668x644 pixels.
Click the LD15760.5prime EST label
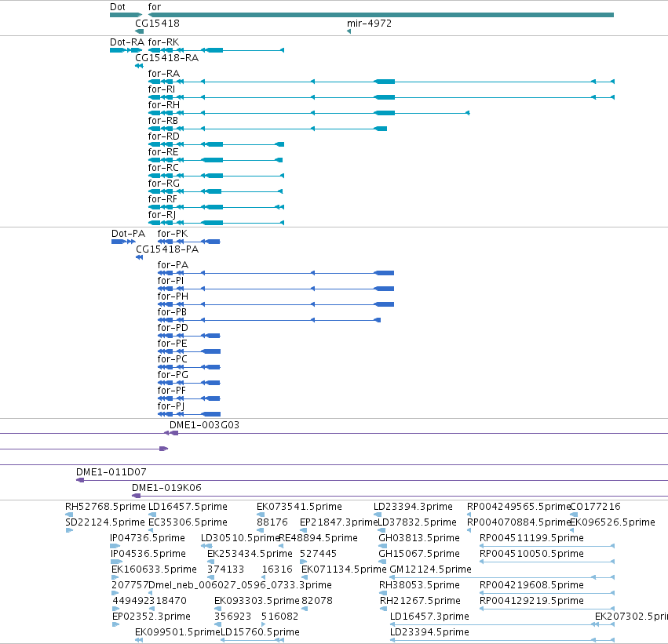(261, 633)
